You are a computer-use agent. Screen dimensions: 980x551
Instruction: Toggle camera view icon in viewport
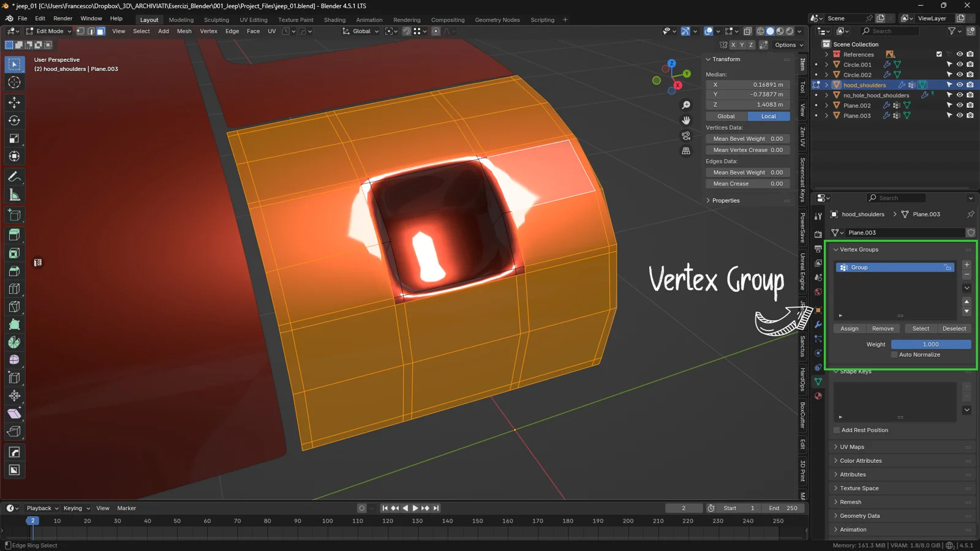(686, 135)
